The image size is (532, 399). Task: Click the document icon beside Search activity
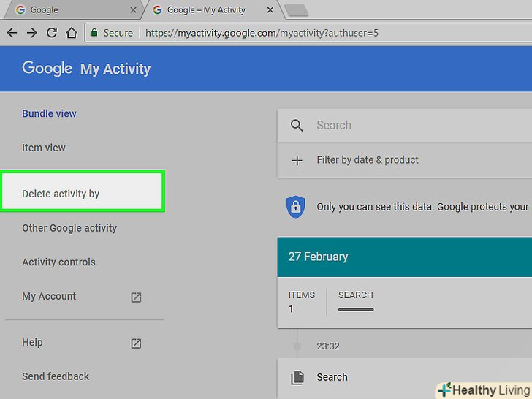pos(297,378)
